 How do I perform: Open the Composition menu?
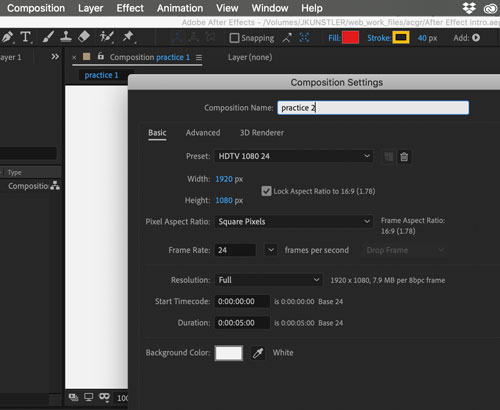(36, 8)
